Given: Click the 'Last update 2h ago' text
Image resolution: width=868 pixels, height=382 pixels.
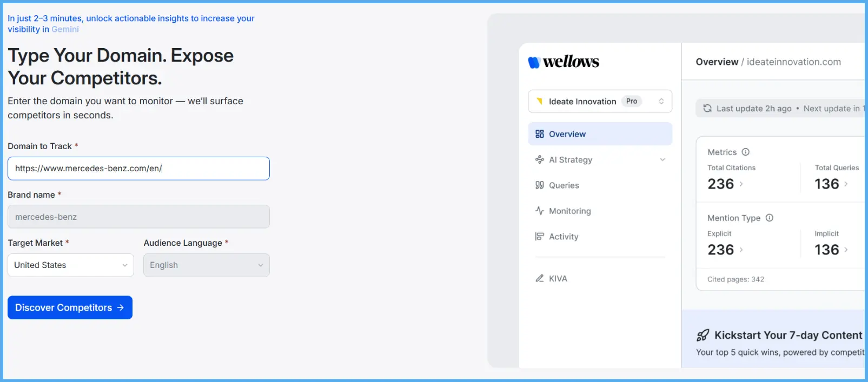Looking at the screenshot, I should (754, 109).
